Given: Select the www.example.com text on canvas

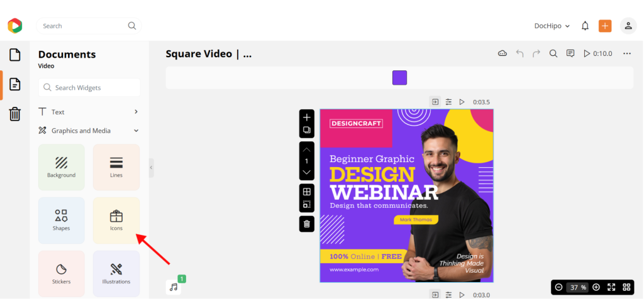Looking at the screenshot, I should pos(354,269).
